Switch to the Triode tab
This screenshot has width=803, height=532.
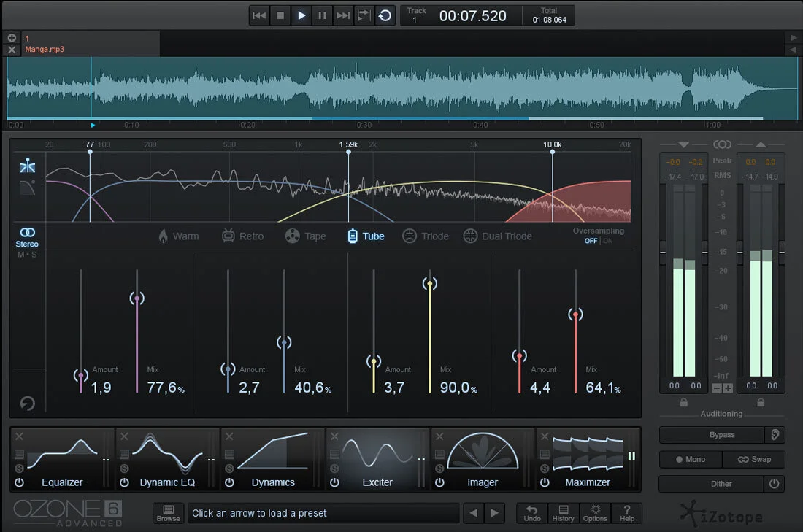click(426, 236)
